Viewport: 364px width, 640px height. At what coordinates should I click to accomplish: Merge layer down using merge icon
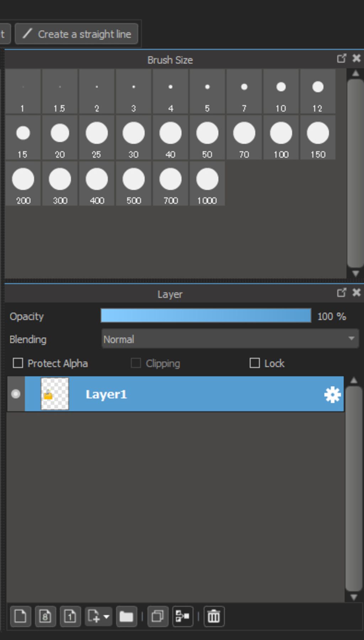[183, 616]
